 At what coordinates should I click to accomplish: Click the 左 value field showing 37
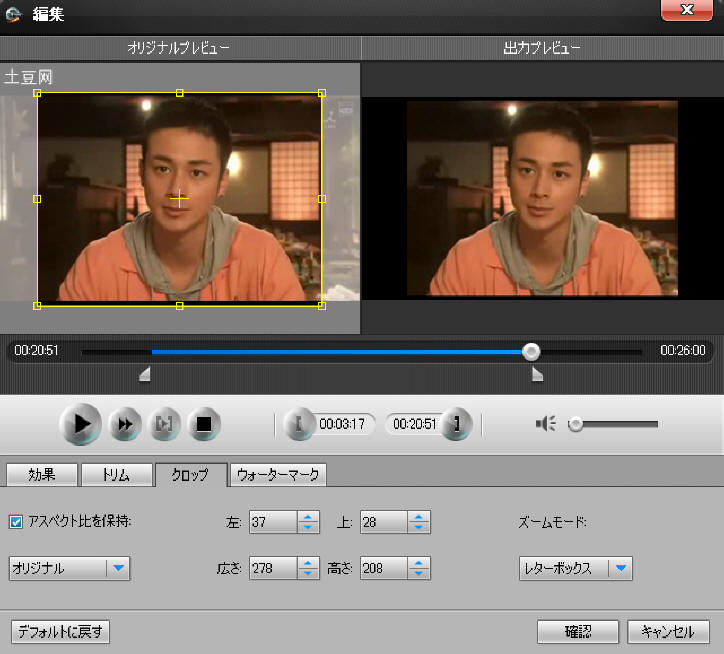(273, 522)
